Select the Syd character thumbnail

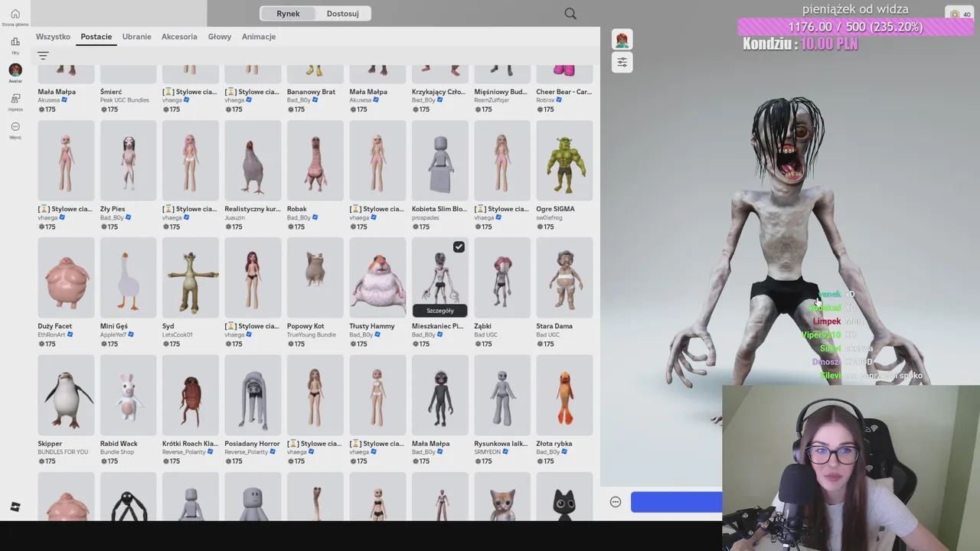(191, 278)
